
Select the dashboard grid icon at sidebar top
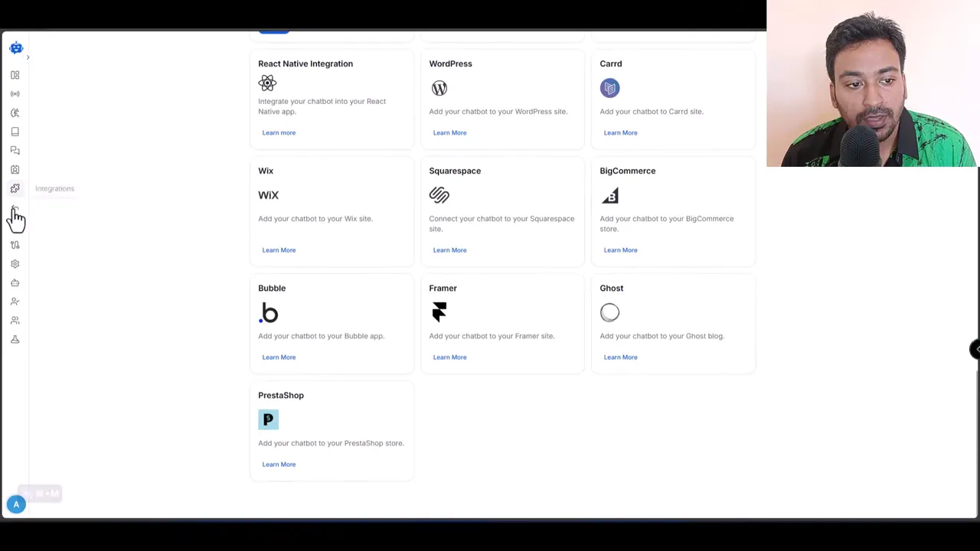[15, 74]
